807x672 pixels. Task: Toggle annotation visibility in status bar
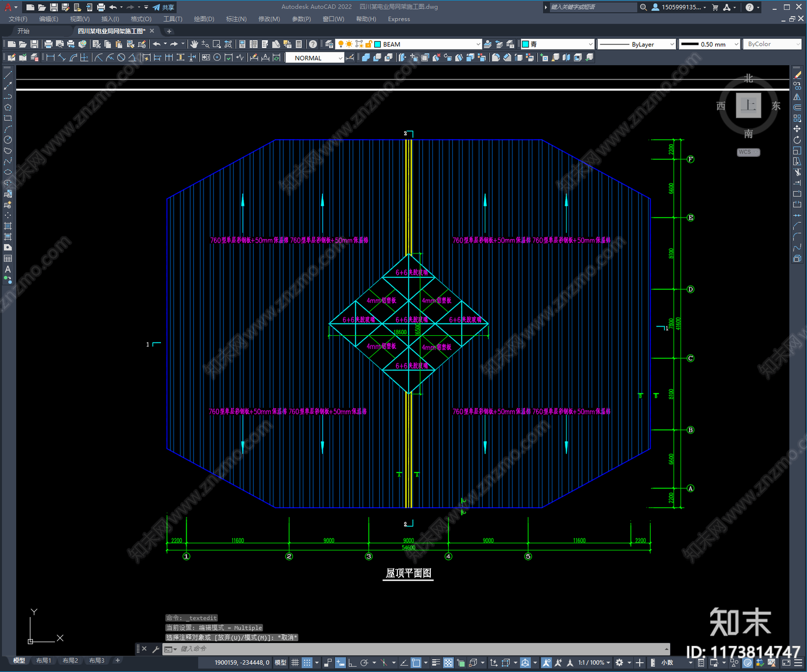click(546, 662)
